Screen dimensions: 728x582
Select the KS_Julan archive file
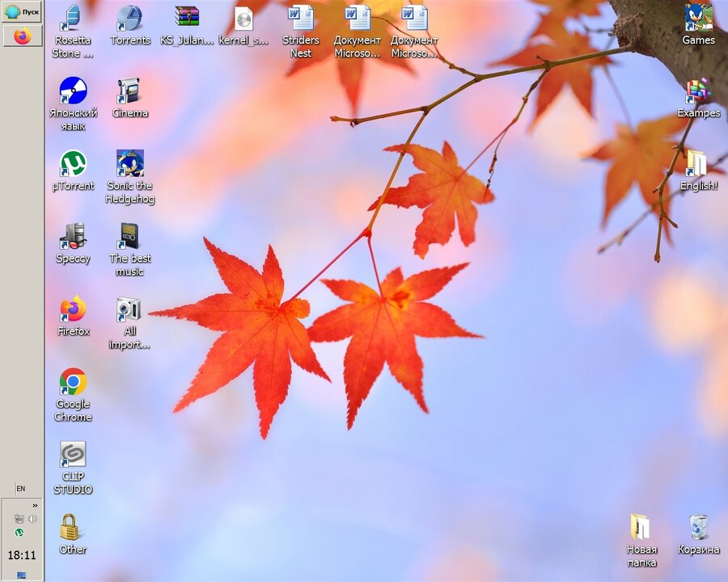[187, 18]
